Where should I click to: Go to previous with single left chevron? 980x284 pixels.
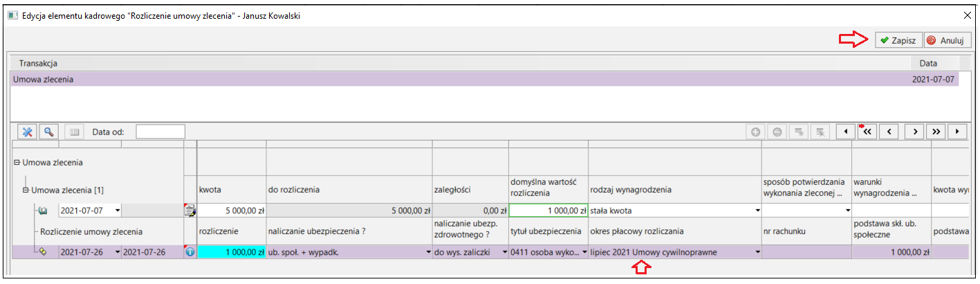click(x=889, y=132)
